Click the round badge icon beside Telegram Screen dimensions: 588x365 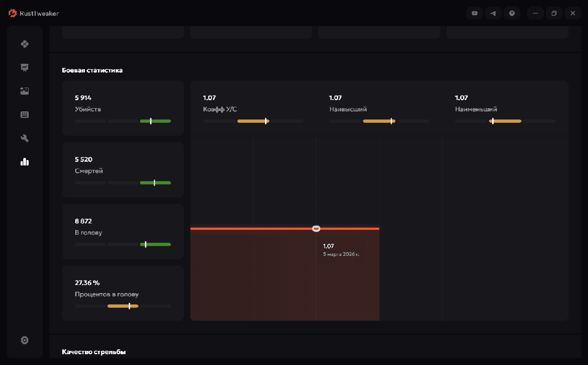[512, 14]
